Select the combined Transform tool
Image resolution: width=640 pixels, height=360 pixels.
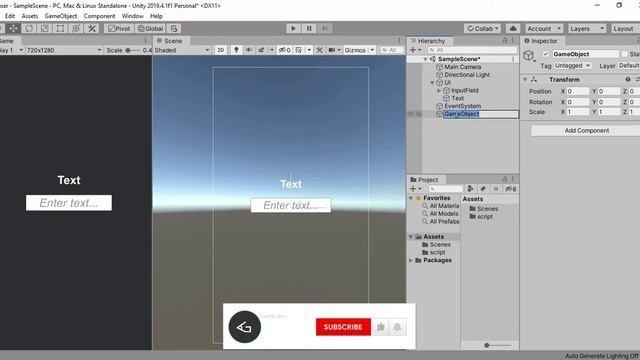point(76,28)
